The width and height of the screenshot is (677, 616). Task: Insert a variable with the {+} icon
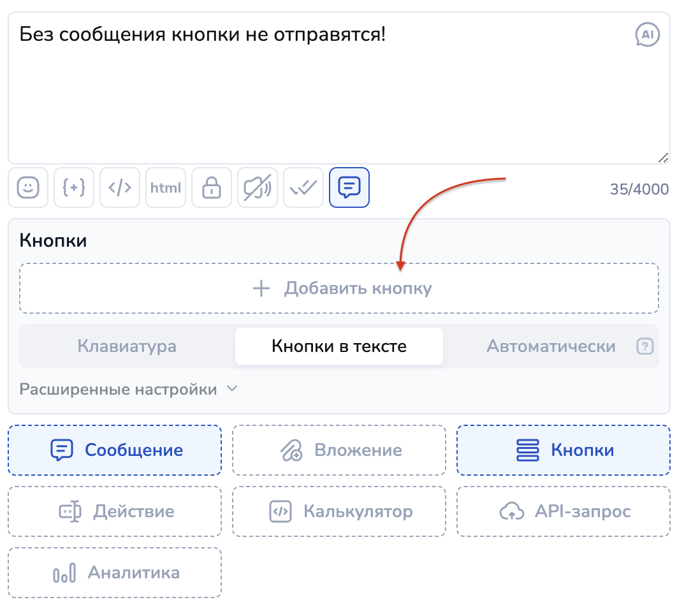click(74, 187)
